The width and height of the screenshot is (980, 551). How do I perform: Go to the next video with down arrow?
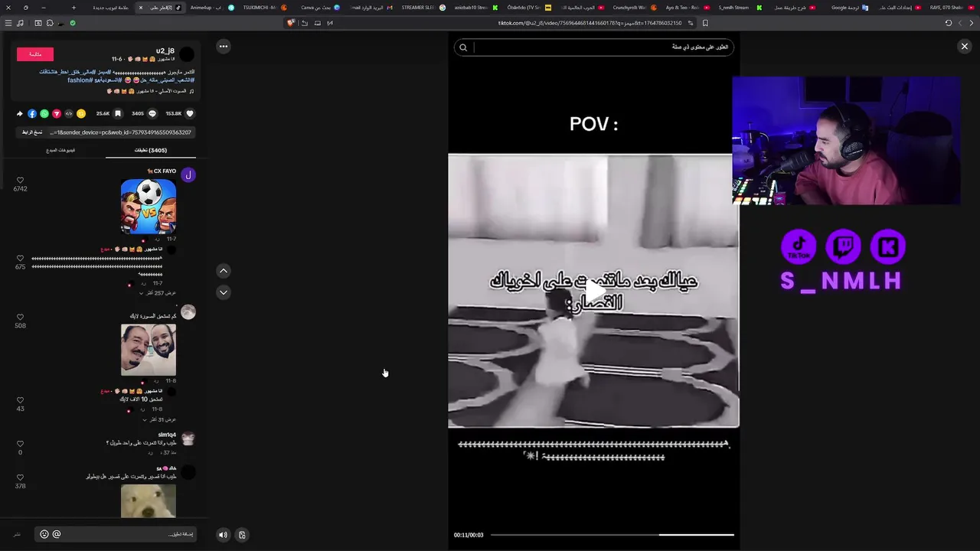(224, 292)
